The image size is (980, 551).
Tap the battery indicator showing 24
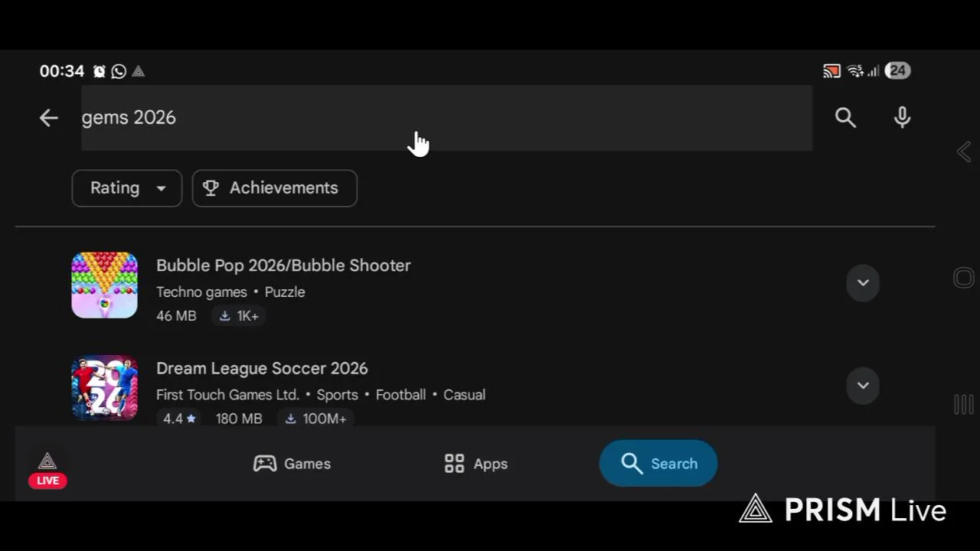pos(897,71)
